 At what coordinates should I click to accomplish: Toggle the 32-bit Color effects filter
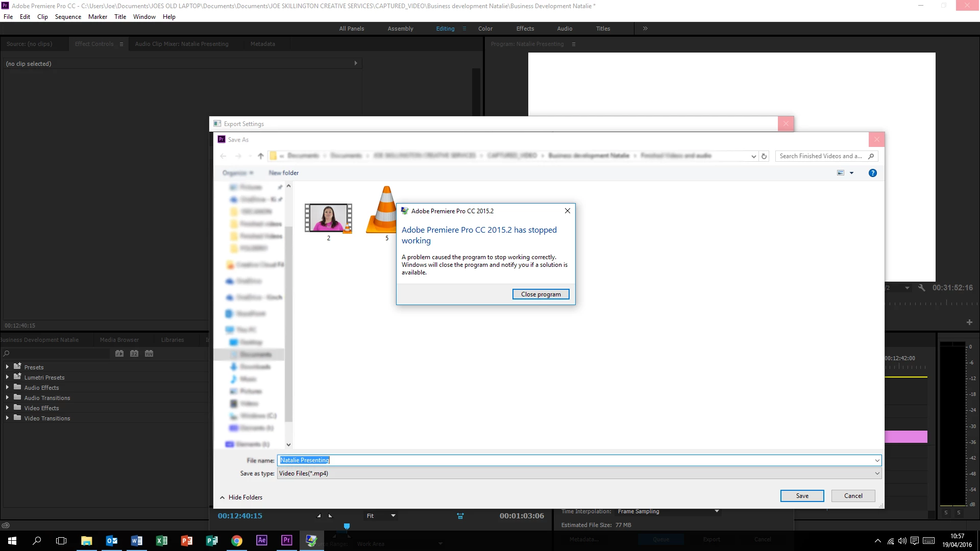pos(134,354)
